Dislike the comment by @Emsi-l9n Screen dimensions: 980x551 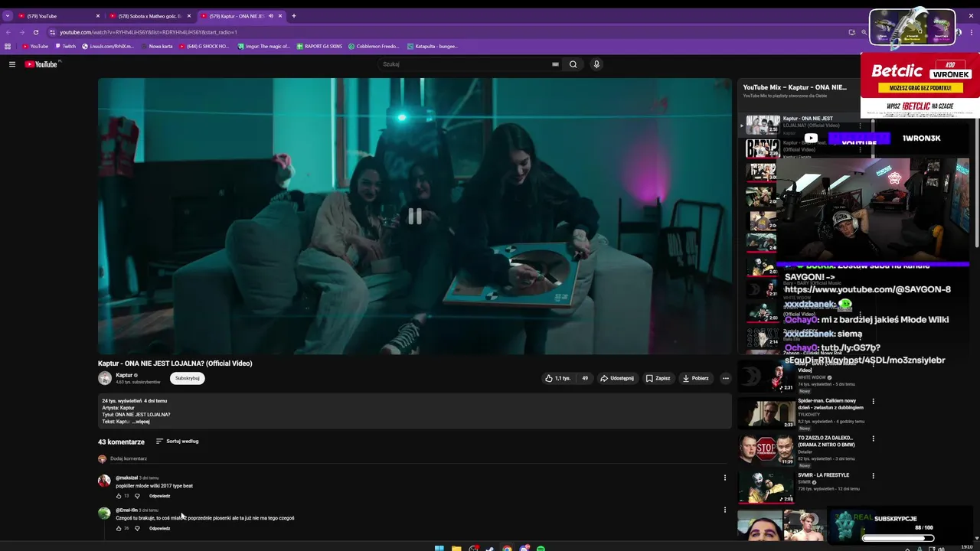137,528
